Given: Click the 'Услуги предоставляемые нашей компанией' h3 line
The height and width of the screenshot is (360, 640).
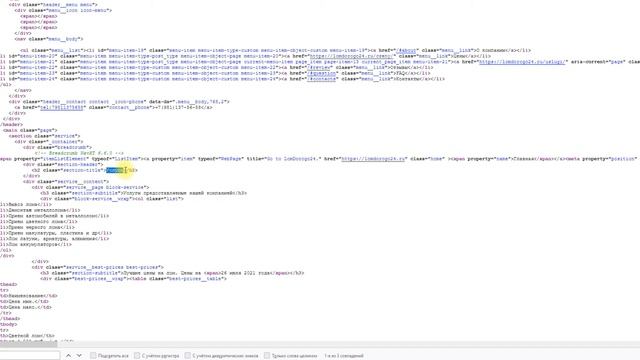Looking at the screenshot, I should coord(144,193).
